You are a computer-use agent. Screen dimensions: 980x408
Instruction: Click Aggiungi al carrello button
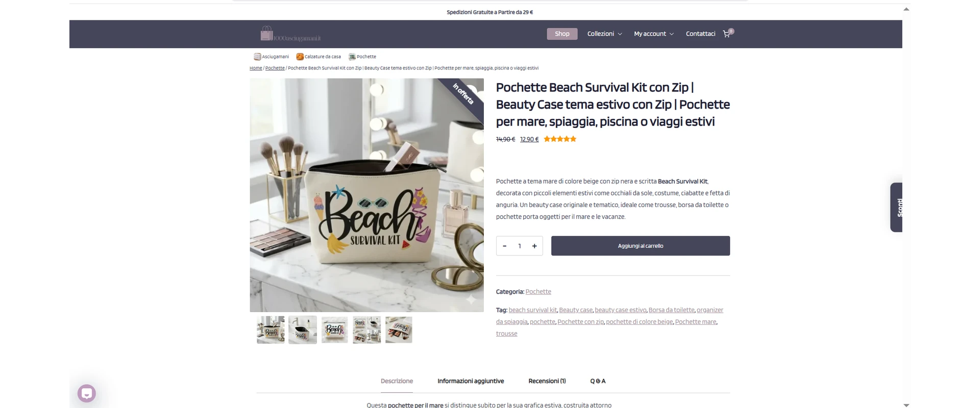point(641,246)
